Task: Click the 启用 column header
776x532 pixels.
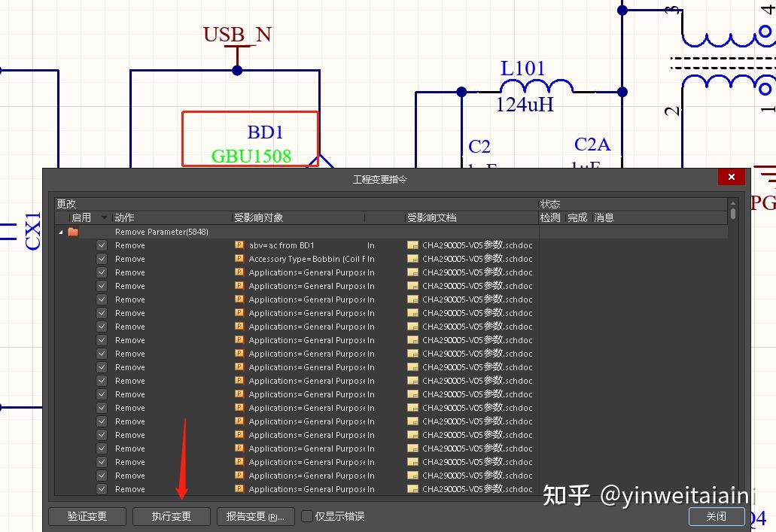Action: 81,217
